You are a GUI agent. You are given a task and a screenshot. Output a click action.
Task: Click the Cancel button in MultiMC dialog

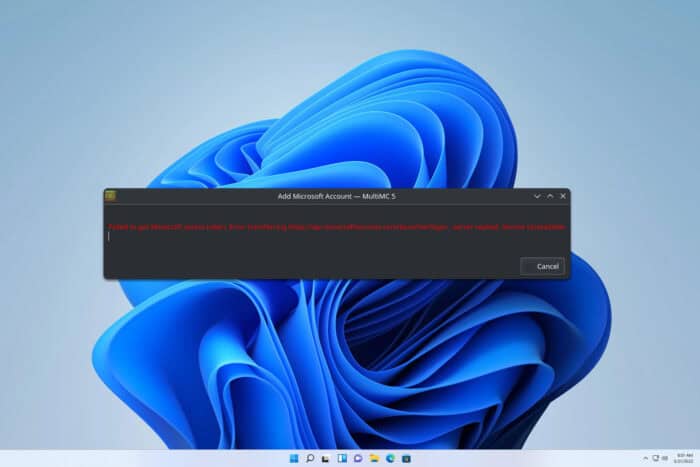pyautogui.click(x=542, y=267)
